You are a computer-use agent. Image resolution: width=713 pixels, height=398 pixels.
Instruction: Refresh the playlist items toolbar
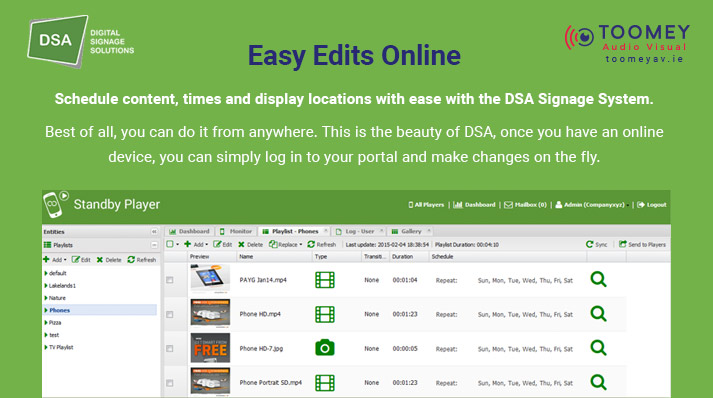point(321,244)
